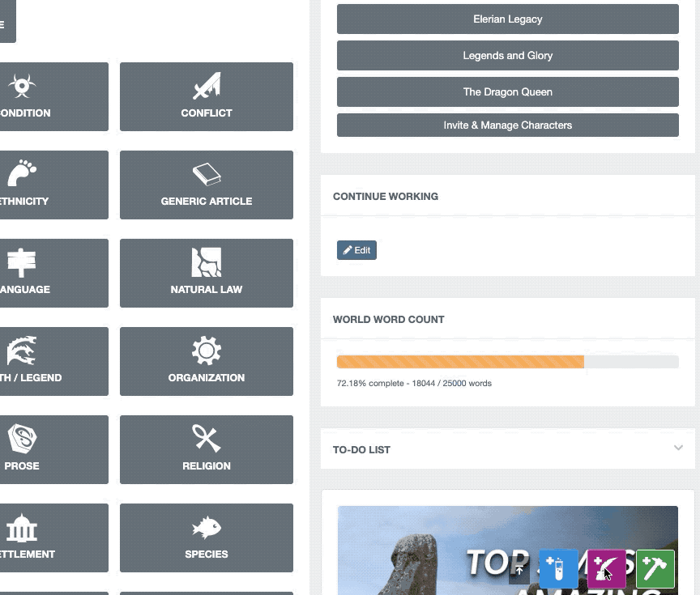Click the green add hammer quick button
The height and width of the screenshot is (595, 700).
click(x=655, y=569)
